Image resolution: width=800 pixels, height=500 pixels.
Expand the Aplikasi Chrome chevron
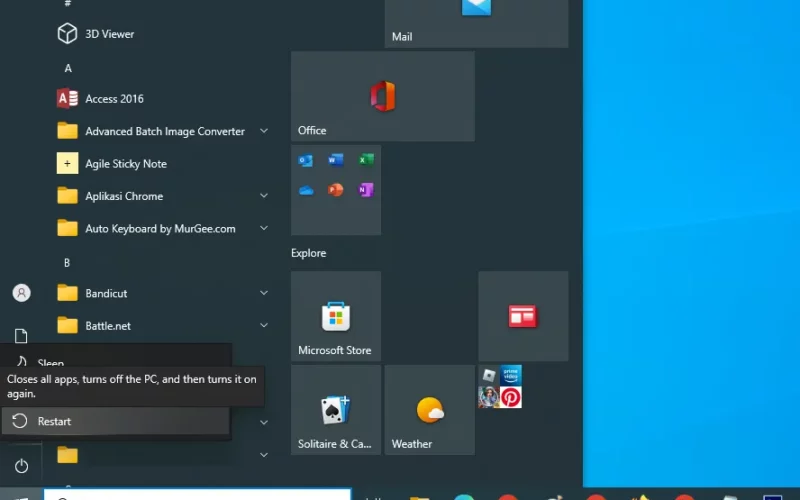click(x=264, y=196)
